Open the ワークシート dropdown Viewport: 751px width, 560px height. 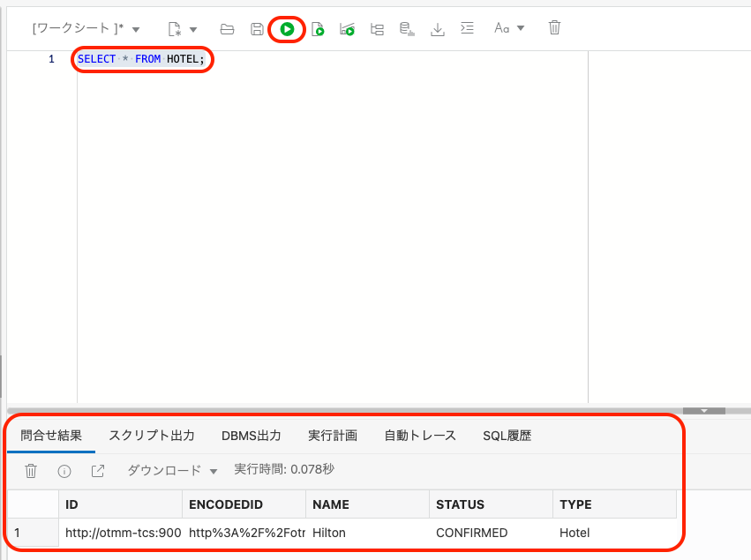tap(86, 28)
